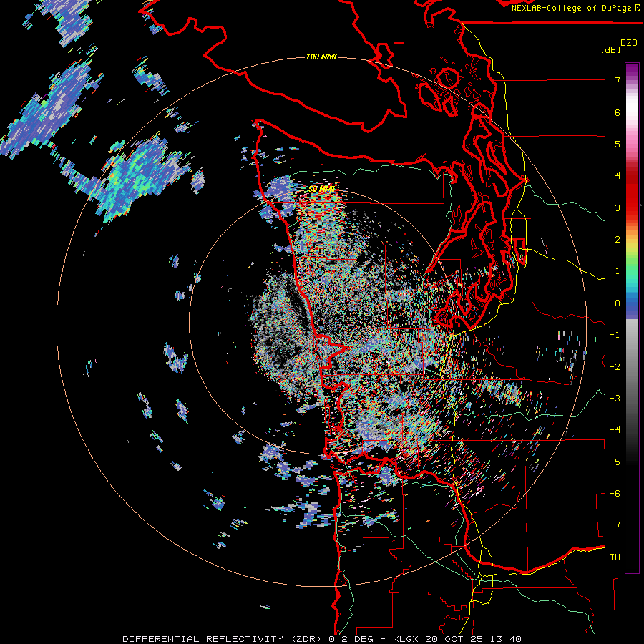Click the 50 NMI range ring label
This screenshot has height=644, width=644.
click(x=322, y=189)
